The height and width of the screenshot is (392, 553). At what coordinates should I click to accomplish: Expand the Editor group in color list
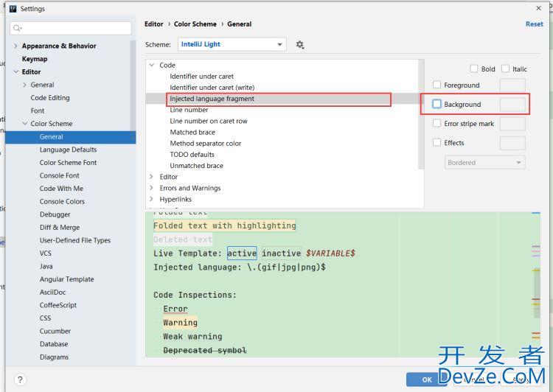point(152,177)
